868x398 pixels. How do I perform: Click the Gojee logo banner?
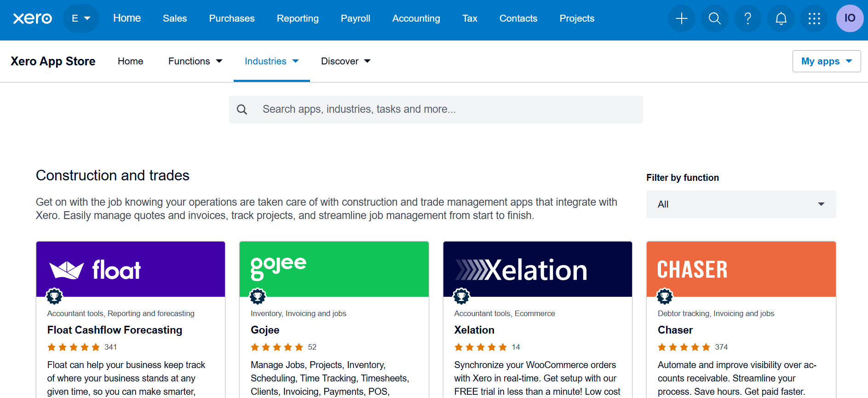[334, 269]
